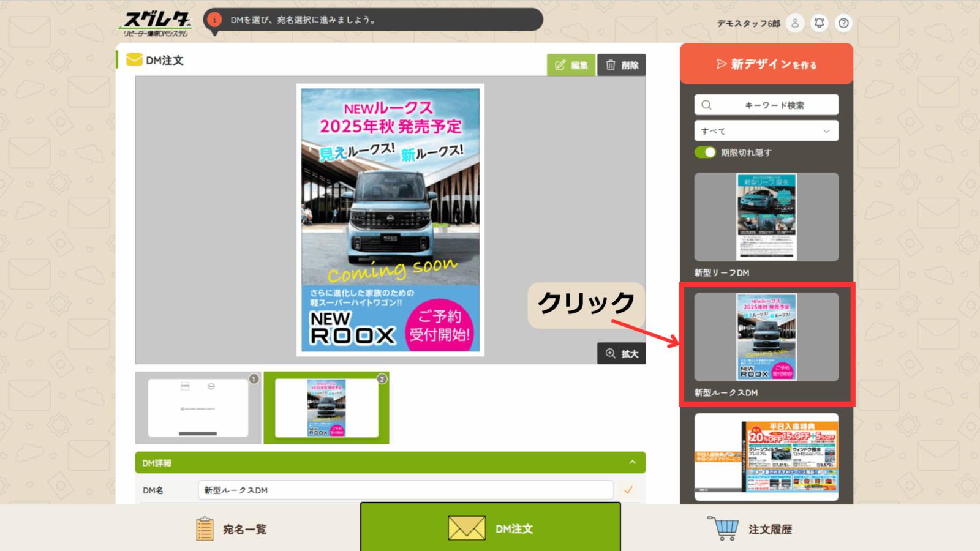Image resolution: width=980 pixels, height=551 pixels.
Task: Select page 1 thumbnail of the DM
Action: 198,408
